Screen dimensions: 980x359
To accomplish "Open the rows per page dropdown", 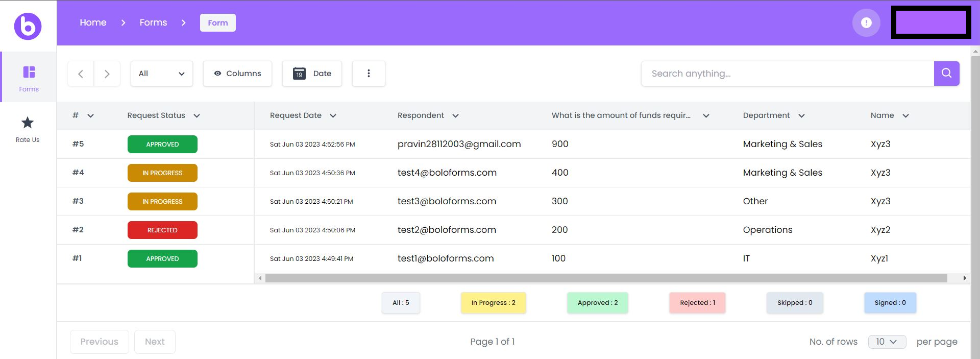I will click(x=887, y=342).
